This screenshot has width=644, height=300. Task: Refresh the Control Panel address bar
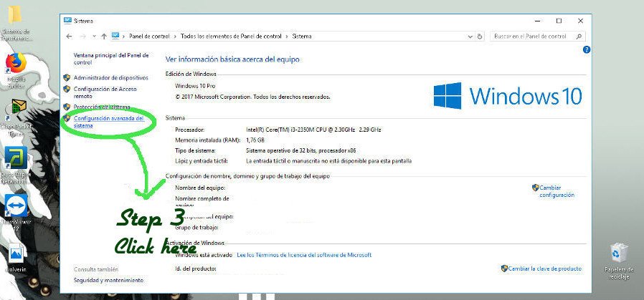tap(480, 36)
